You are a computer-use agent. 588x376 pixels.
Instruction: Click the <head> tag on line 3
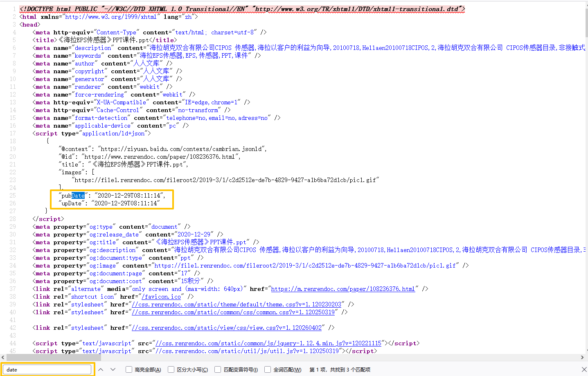[x=30, y=25]
